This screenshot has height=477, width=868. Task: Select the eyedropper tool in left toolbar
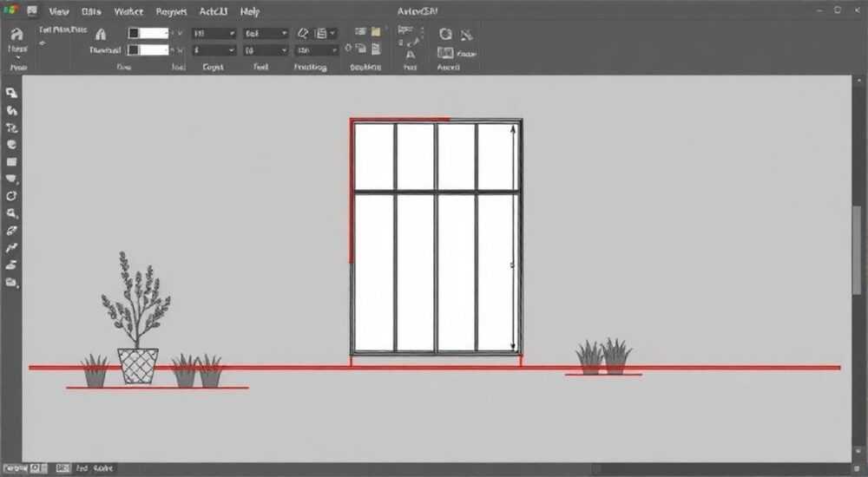(11, 231)
